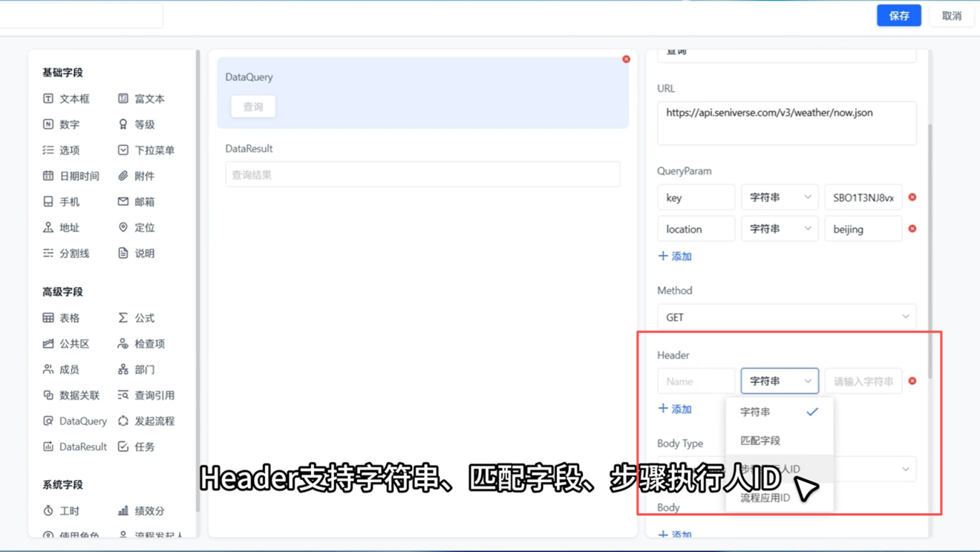Add the DataQuery field from sidebar
This screenshot has height=552, width=980.
(x=74, y=421)
